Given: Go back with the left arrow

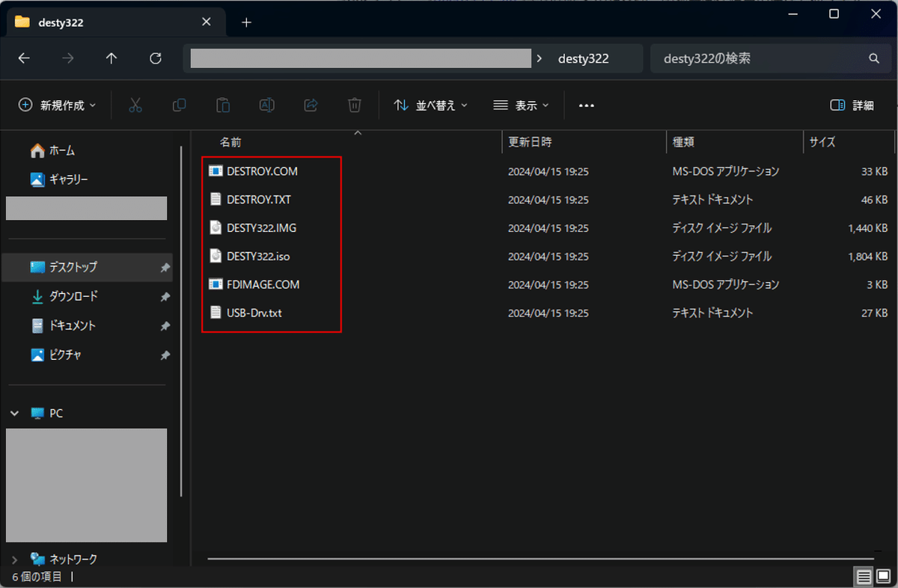Looking at the screenshot, I should coord(24,58).
